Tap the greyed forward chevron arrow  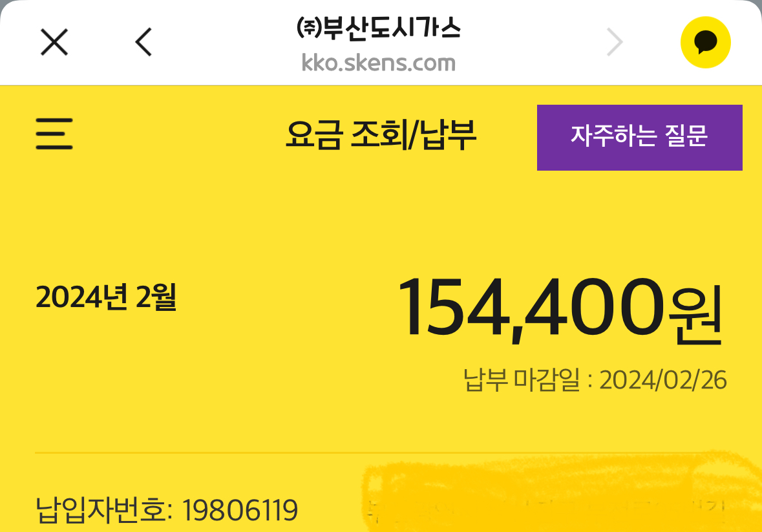[615, 43]
